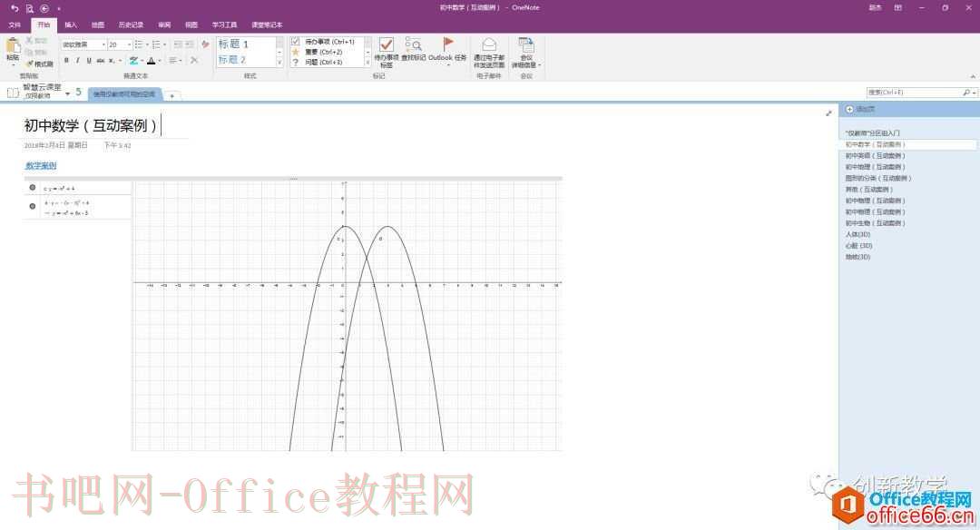Click the Undo arrow in quick access toolbar

click(x=15, y=8)
